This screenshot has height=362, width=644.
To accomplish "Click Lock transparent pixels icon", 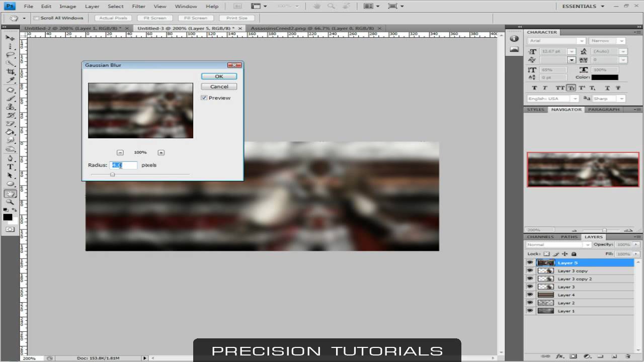I will tap(547, 254).
